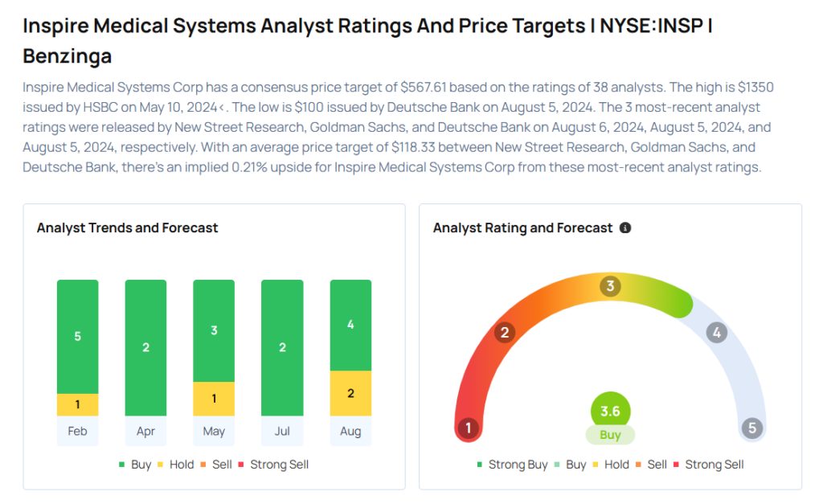Click the green 3.6 rating circle

pos(610,412)
